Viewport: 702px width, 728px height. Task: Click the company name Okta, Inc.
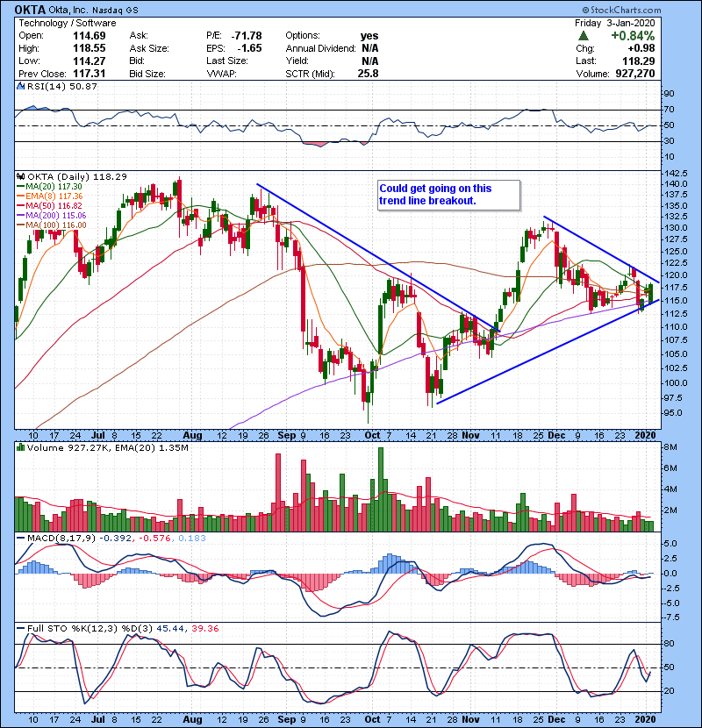click(68, 11)
